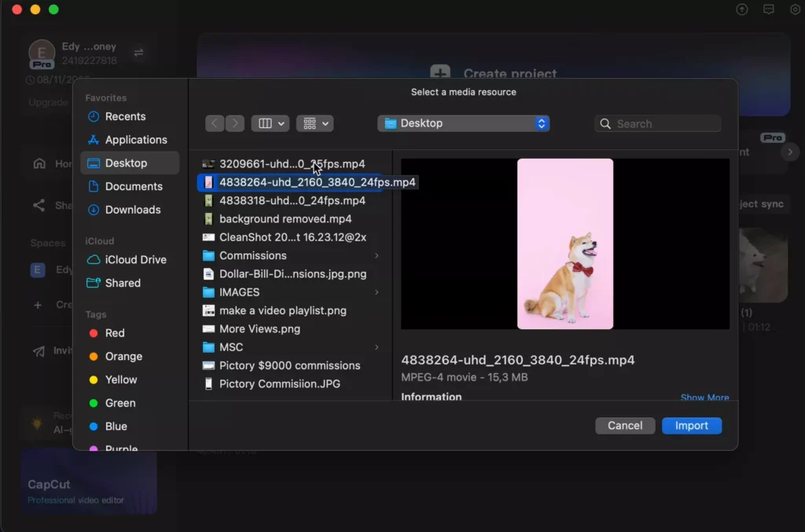The height and width of the screenshot is (532, 805).
Task: Click the switch account arrows icon in CapCut
Action: [138, 53]
